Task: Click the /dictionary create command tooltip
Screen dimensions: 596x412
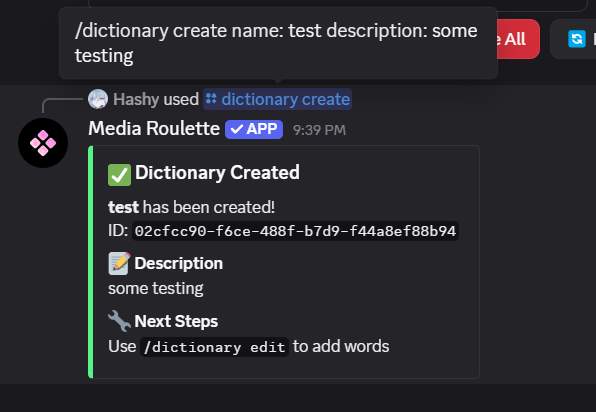Action: 278,43
